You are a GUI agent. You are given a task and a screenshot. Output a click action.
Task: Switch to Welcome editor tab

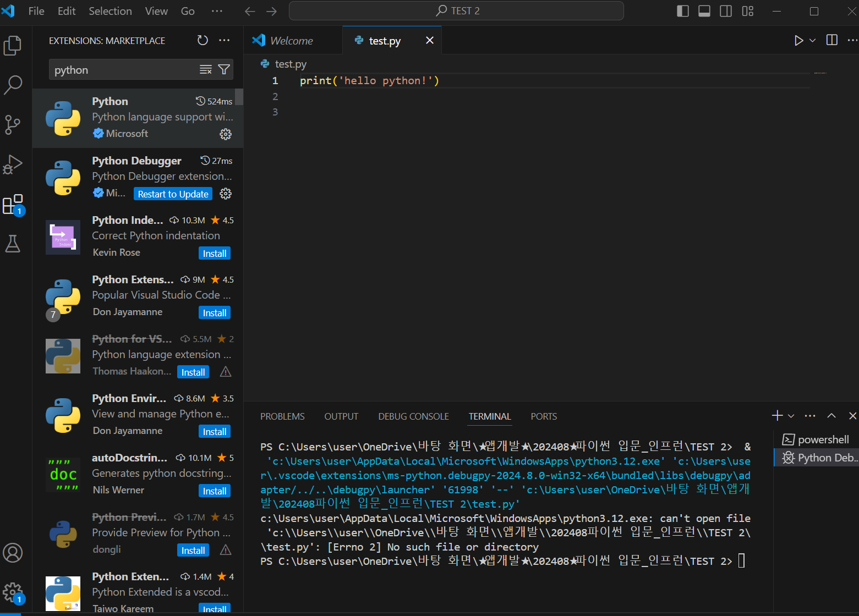(x=293, y=40)
